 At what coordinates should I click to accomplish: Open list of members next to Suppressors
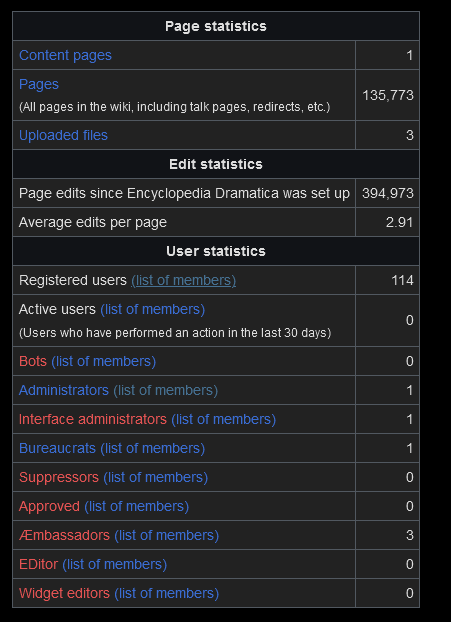point(155,477)
